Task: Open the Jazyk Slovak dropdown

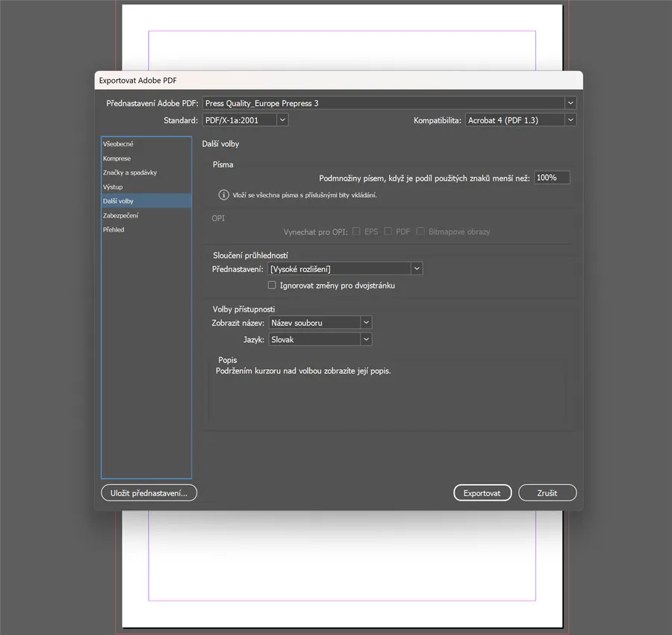Action: pos(320,339)
